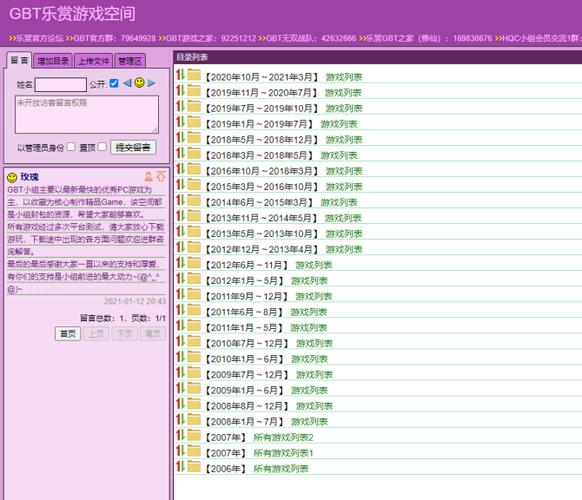Click the right blue arrow emoticon icon
Image resolution: width=582 pixels, height=500 pixels.
click(151, 83)
